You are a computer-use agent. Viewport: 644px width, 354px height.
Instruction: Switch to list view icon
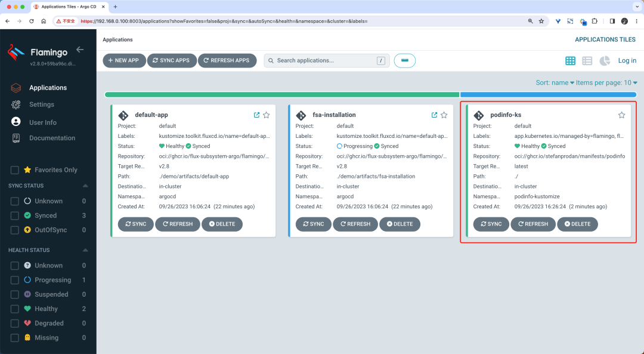click(x=587, y=61)
